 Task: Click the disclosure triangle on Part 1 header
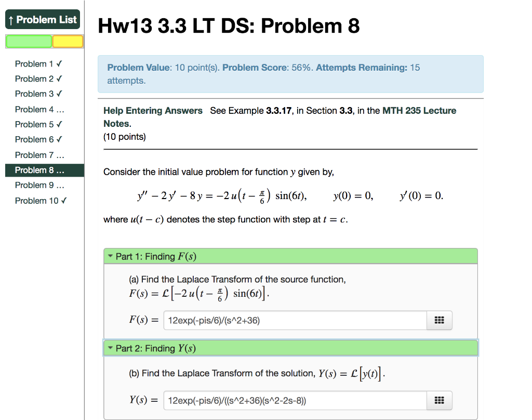(x=110, y=256)
